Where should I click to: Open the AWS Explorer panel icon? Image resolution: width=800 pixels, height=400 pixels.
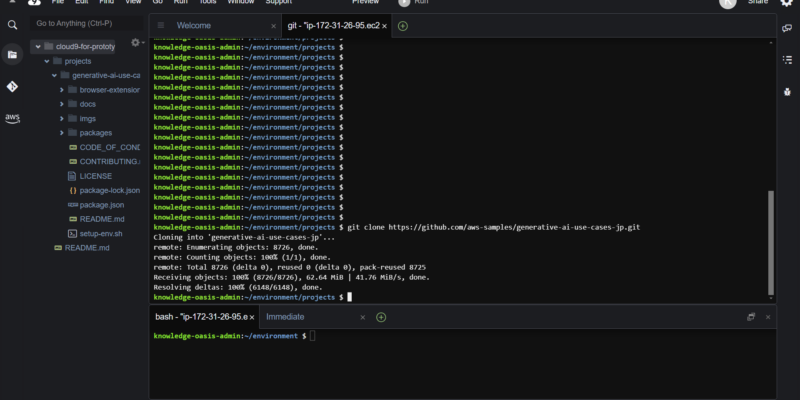point(12,118)
